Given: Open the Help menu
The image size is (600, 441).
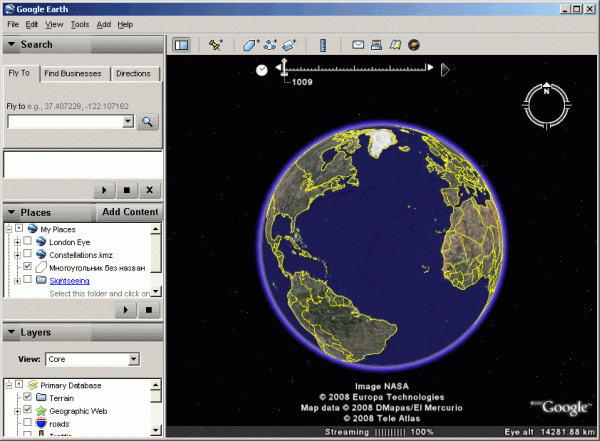Looking at the screenshot, I should [x=125, y=24].
